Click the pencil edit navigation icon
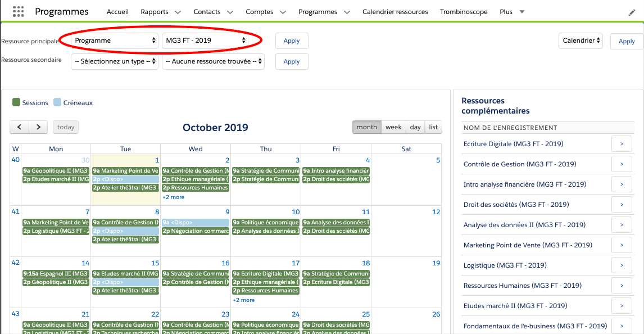Screen dimensions: 644x334 pos(632,12)
